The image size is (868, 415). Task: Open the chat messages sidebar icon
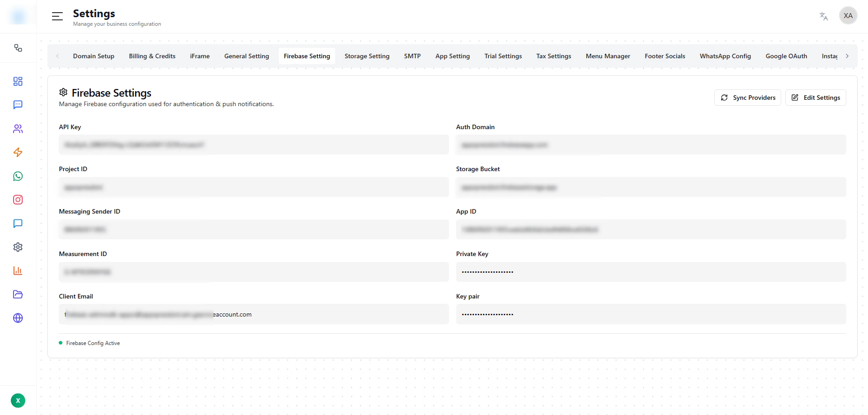[x=18, y=105]
